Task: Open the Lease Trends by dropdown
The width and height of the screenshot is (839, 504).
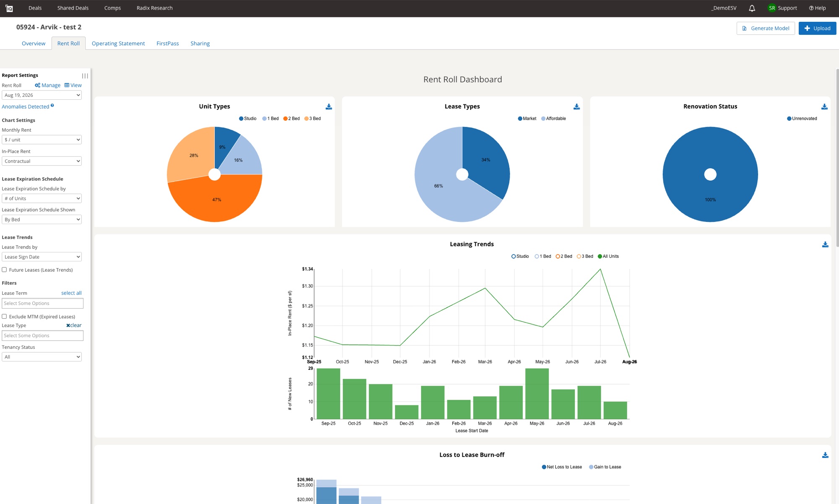Action: coord(42,257)
